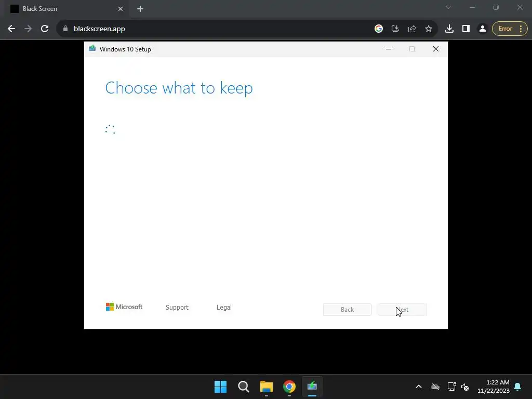Click the Back button in setup
532x399 pixels.
pyautogui.click(x=348, y=310)
